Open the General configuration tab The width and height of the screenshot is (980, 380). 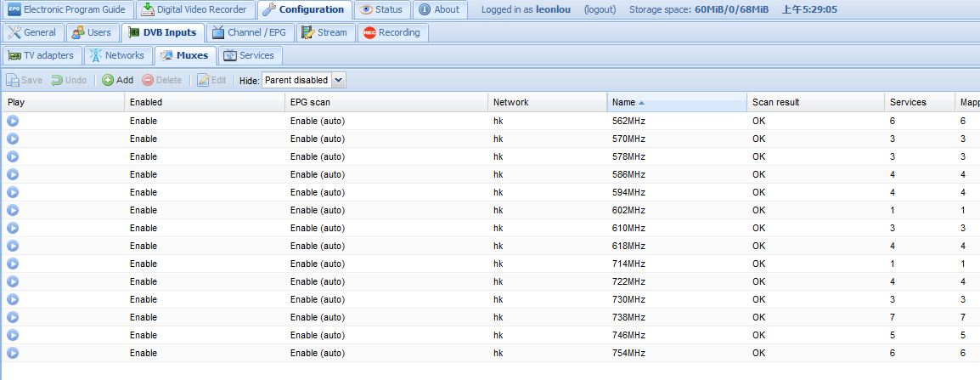point(32,32)
